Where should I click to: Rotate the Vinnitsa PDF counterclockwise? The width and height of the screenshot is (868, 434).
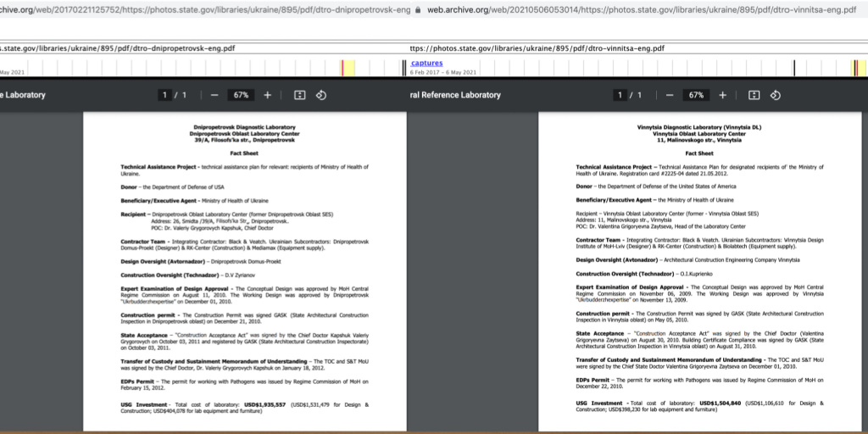click(x=776, y=95)
